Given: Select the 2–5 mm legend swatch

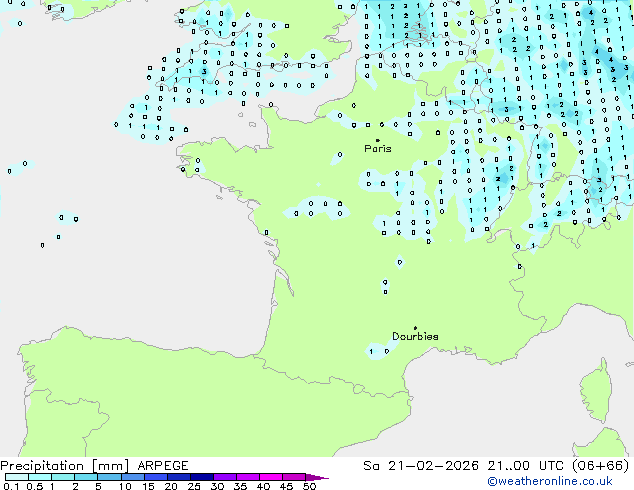Looking at the screenshot, I should point(86,477).
